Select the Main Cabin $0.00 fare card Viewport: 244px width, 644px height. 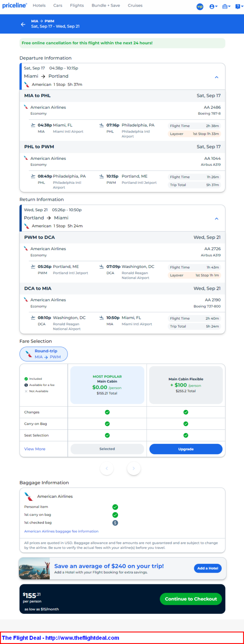pyautogui.click(x=107, y=385)
